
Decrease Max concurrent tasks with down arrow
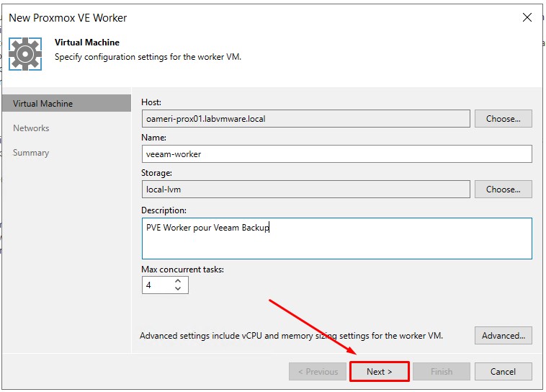point(178,290)
